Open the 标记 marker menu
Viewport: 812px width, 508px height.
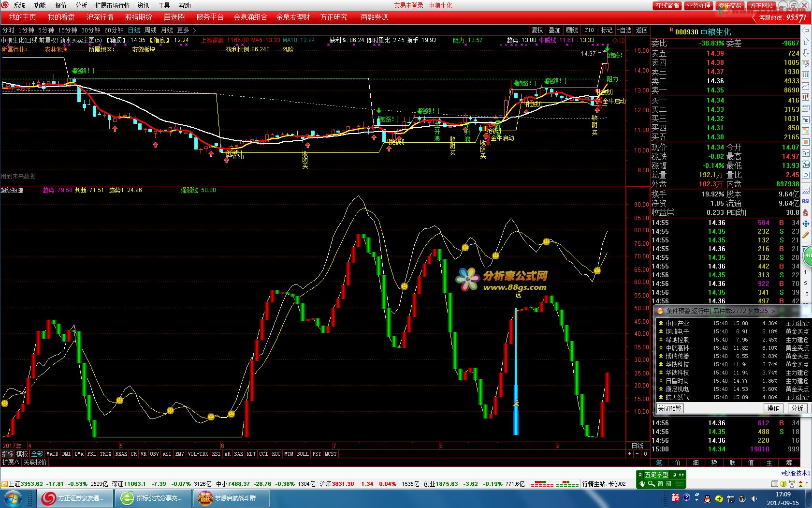607,30
